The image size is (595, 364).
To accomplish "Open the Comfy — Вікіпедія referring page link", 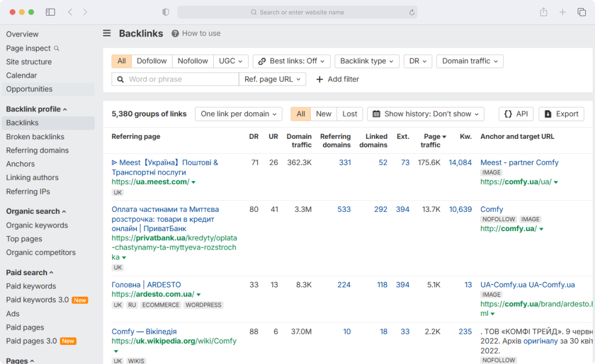I will 144,331.
